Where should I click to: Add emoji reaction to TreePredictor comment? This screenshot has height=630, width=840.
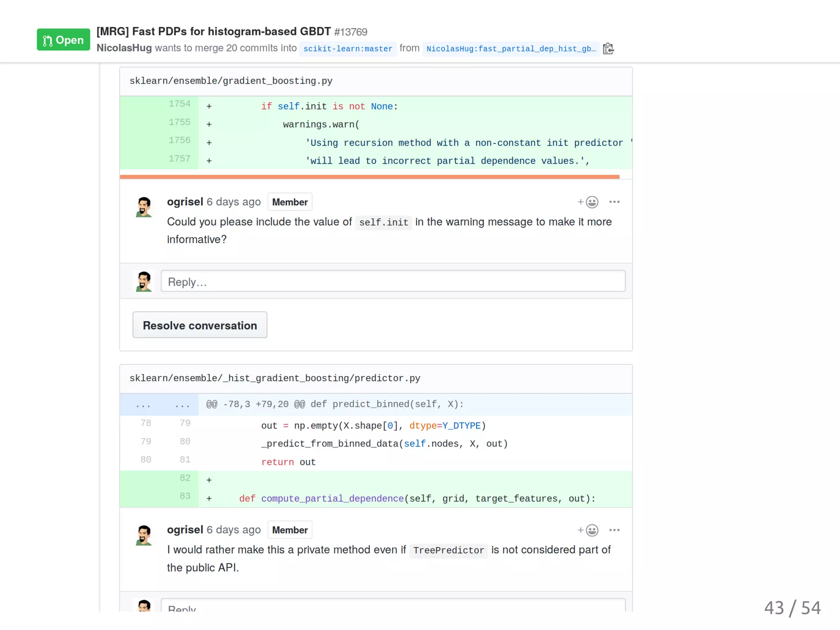[588, 530]
